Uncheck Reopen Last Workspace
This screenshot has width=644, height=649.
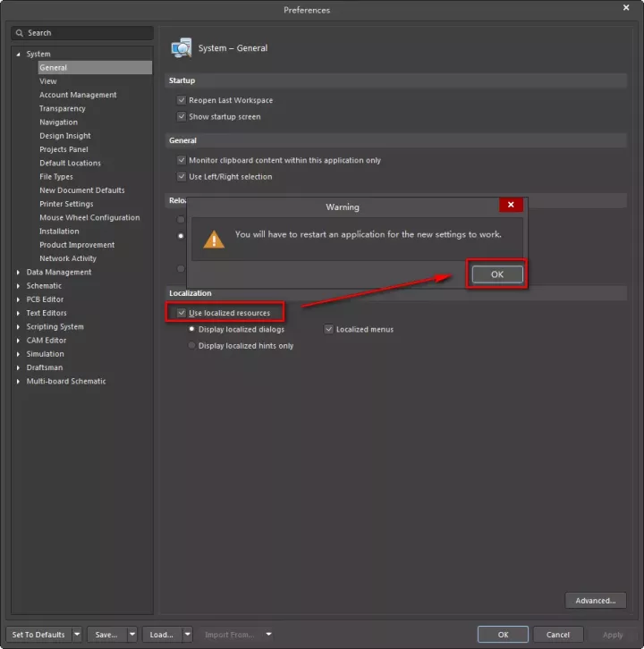[x=182, y=100]
